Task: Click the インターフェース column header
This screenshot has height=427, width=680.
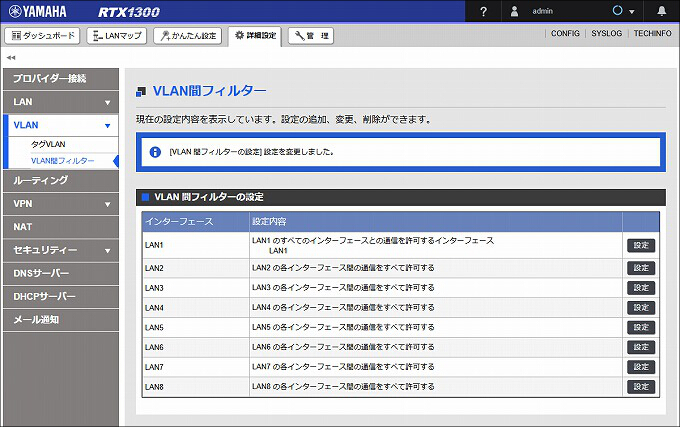Action: click(196, 222)
